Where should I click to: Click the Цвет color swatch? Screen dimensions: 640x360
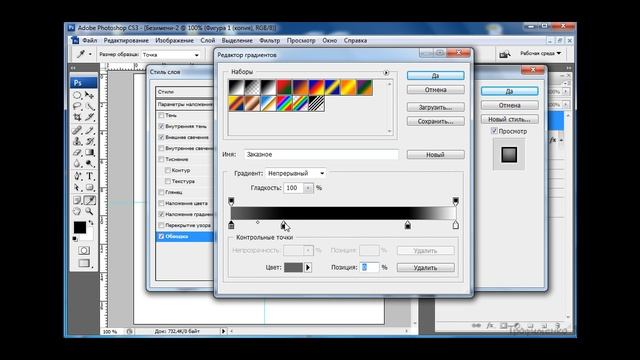293,268
